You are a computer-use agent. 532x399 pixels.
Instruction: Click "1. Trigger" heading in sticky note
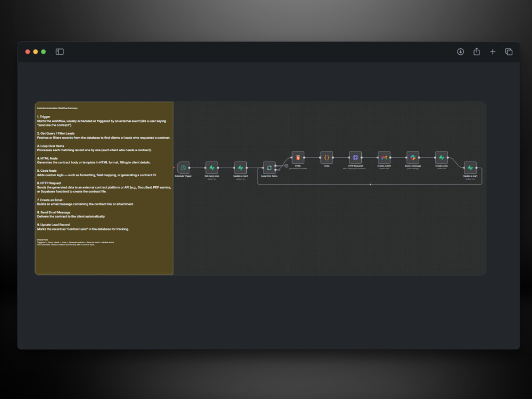(44, 117)
